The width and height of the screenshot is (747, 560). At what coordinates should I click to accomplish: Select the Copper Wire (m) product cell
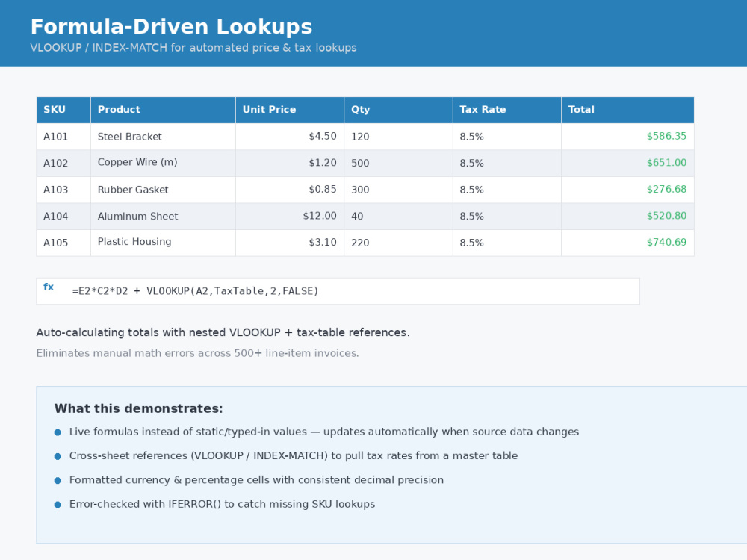tap(164, 164)
